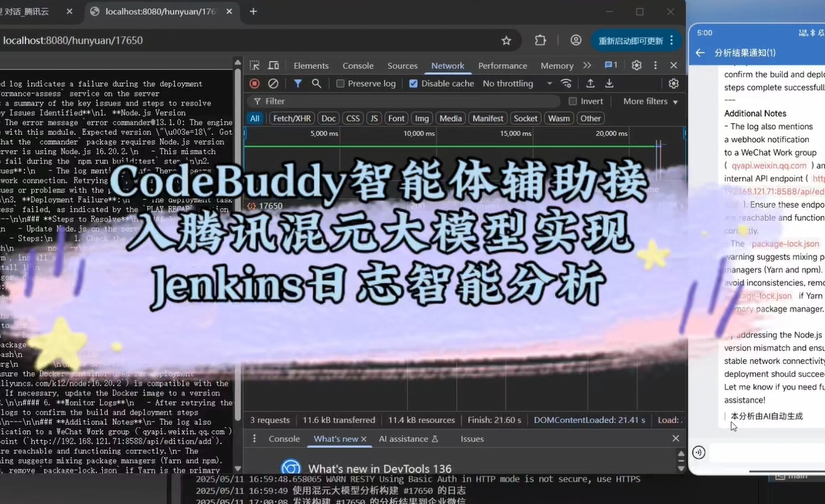Filter requests by CSS type
Viewport: 825px width, 504px height.
pos(352,118)
